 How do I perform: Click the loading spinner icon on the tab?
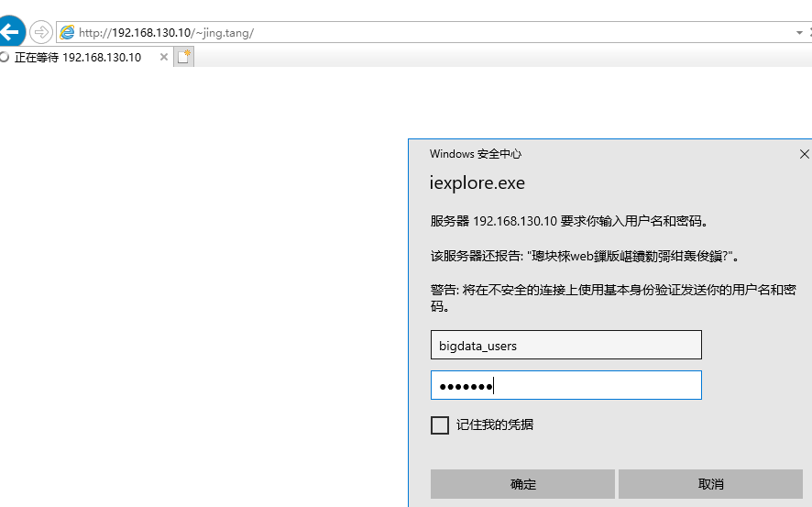pyautogui.click(x=5, y=57)
